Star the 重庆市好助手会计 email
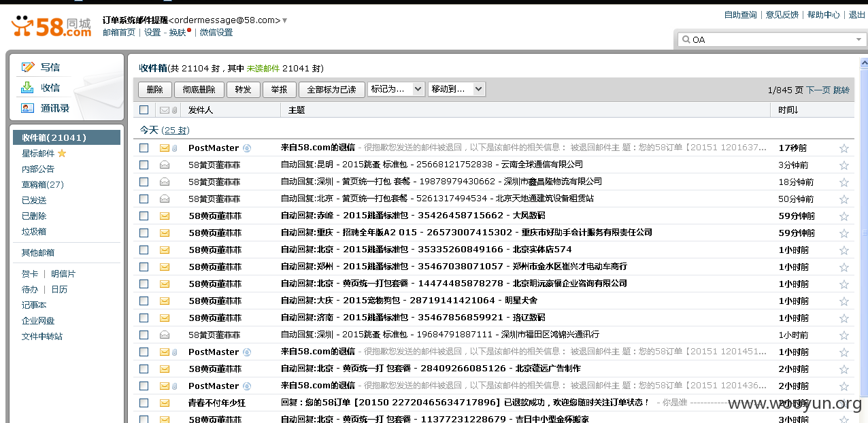The height and width of the screenshot is (423, 868). click(844, 233)
